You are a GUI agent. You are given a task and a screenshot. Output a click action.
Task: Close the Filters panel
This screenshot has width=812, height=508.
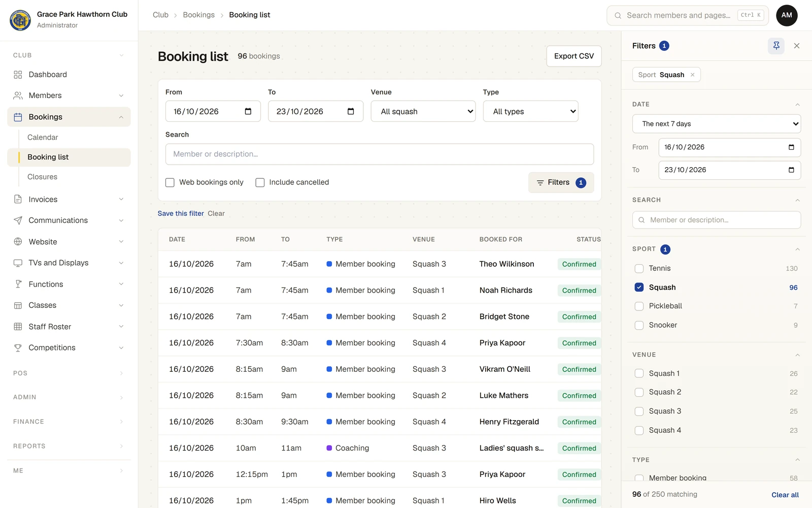[x=797, y=46]
